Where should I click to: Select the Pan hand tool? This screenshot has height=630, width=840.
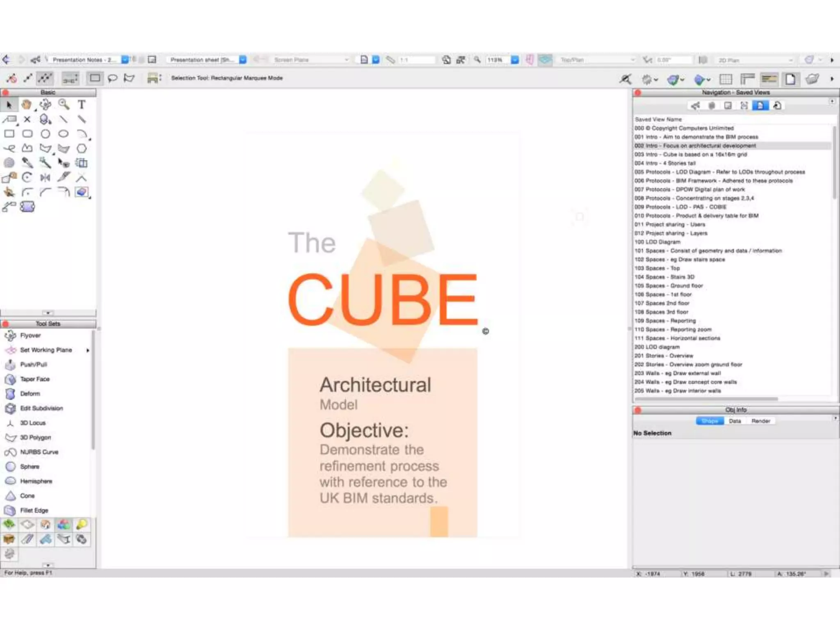pos(27,105)
